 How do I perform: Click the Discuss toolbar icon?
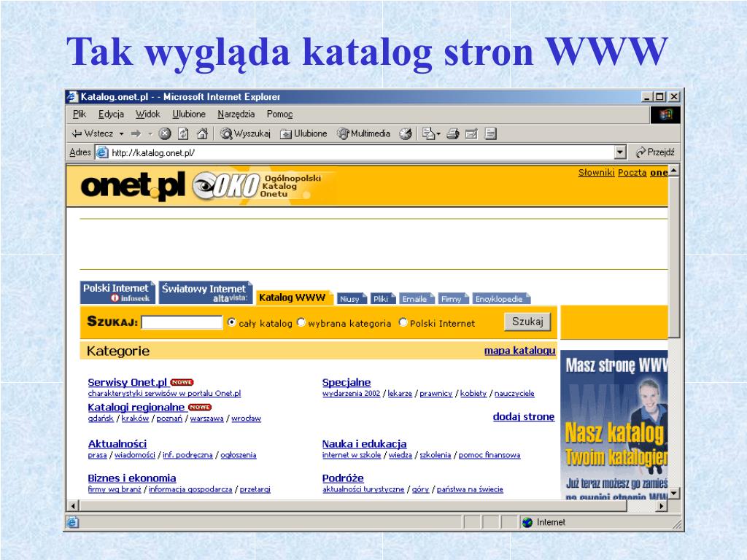coord(491,134)
